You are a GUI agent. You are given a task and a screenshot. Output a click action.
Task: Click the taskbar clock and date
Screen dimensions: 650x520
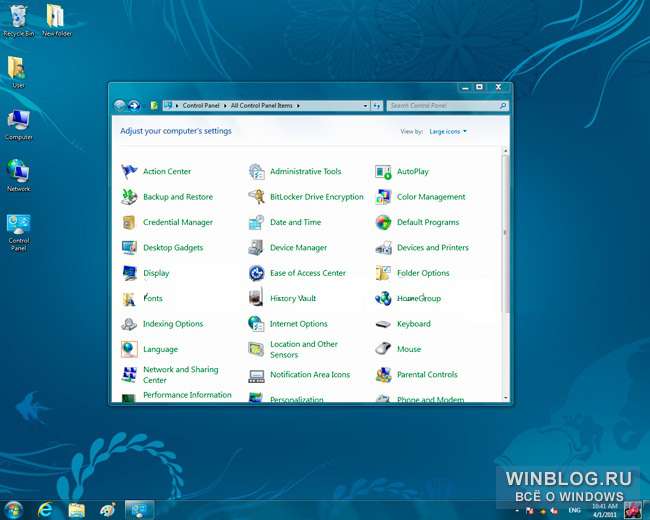[x=604, y=510]
